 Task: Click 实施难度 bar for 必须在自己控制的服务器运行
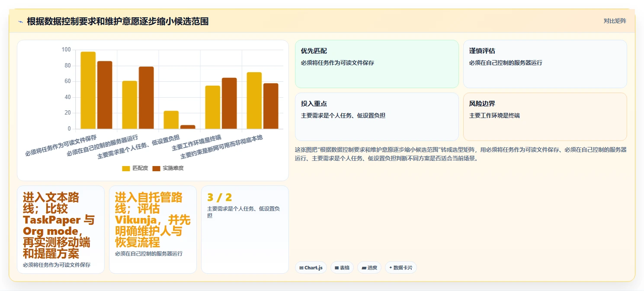pyautogui.click(x=146, y=98)
